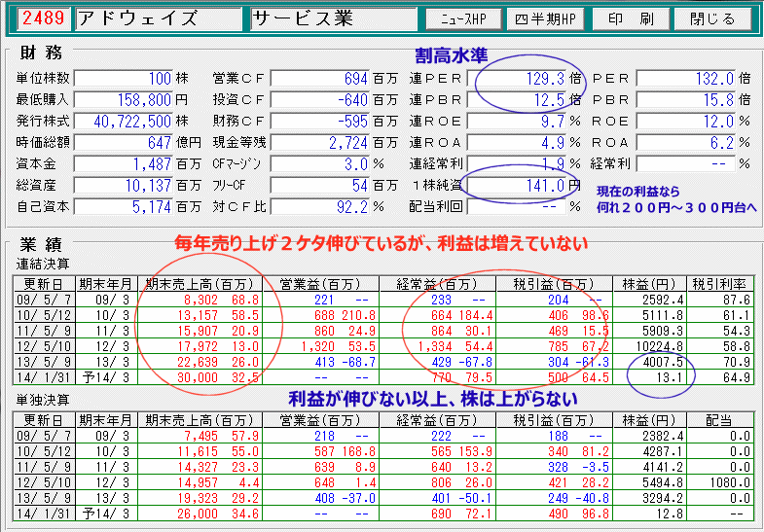Click the 営業CF value 694
Image resolution: width=764 pixels, height=532 pixels.
pos(319,79)
